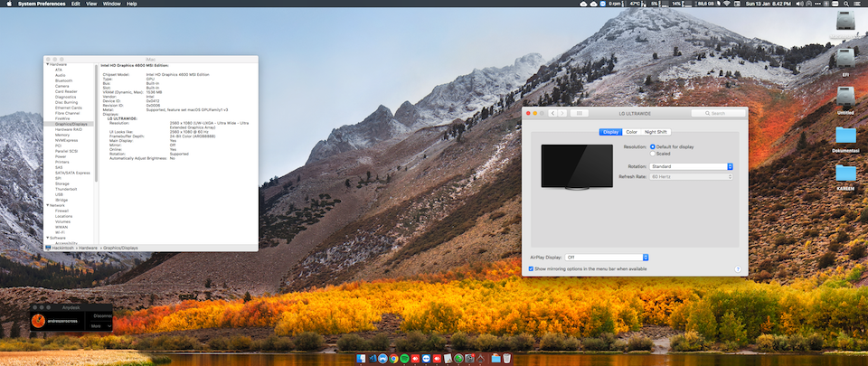Image resolution: width=868 pixels, height=366 pixels.
Task: Collapse the Hardware section in System Information
Action: click(48, 64)
